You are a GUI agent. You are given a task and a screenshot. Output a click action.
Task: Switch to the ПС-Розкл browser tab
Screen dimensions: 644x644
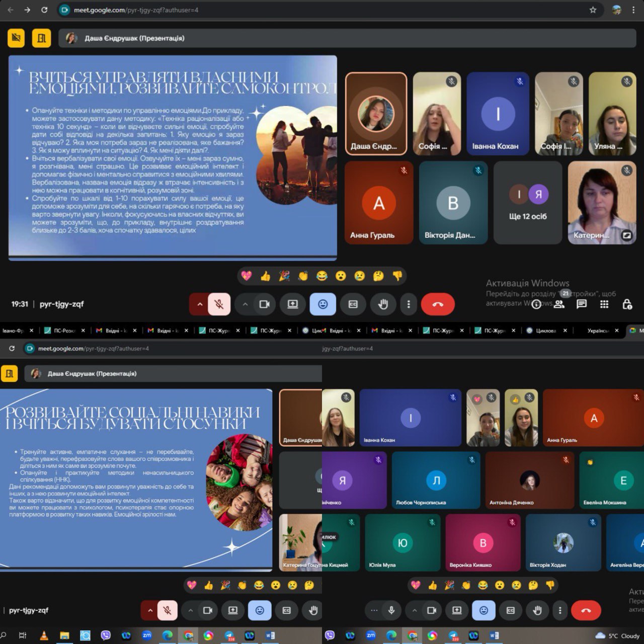click(64, 331)
